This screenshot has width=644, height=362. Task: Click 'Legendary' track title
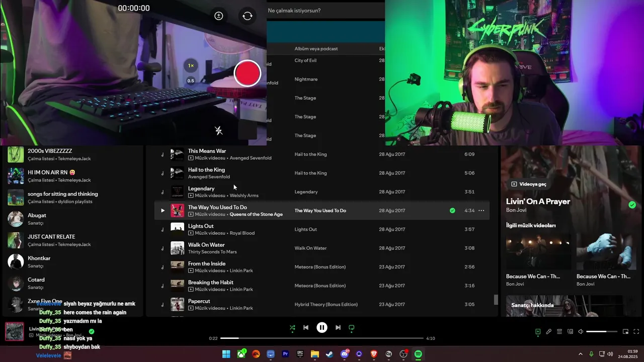click(x=201, y=189)
